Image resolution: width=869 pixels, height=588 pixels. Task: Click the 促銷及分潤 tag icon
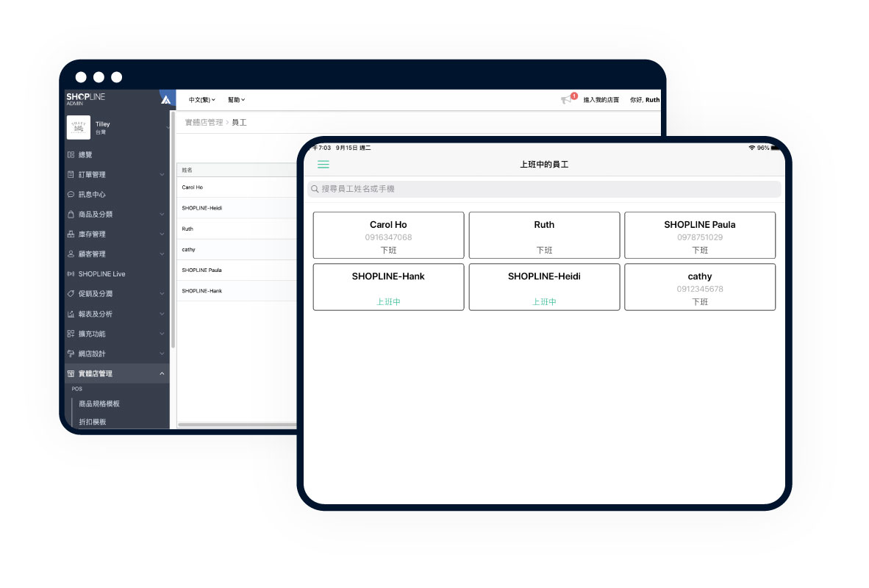click(x=71, y=294)
